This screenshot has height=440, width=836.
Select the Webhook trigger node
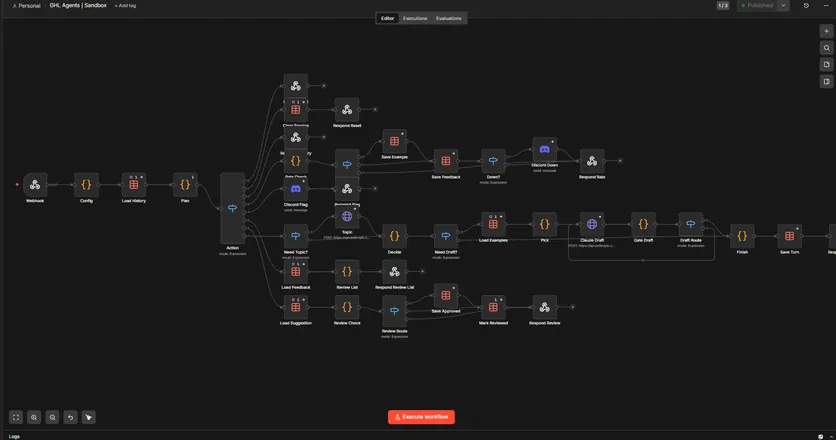[35, 185]
